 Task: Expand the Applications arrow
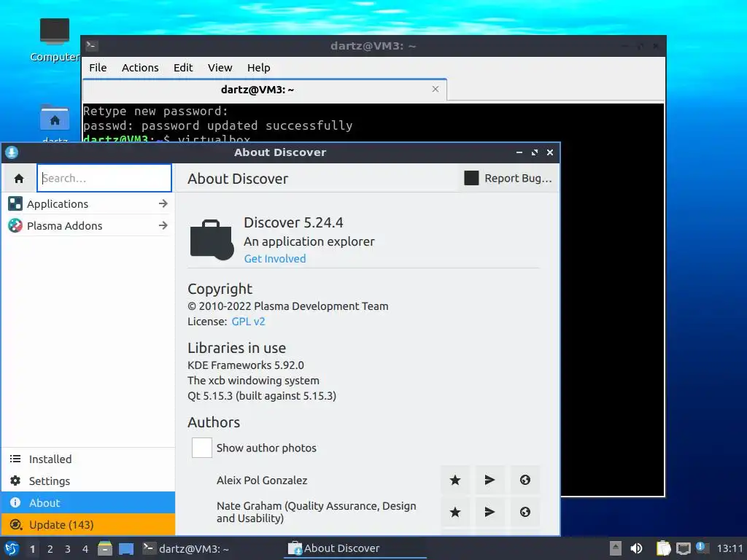click(x=163, y=204)
